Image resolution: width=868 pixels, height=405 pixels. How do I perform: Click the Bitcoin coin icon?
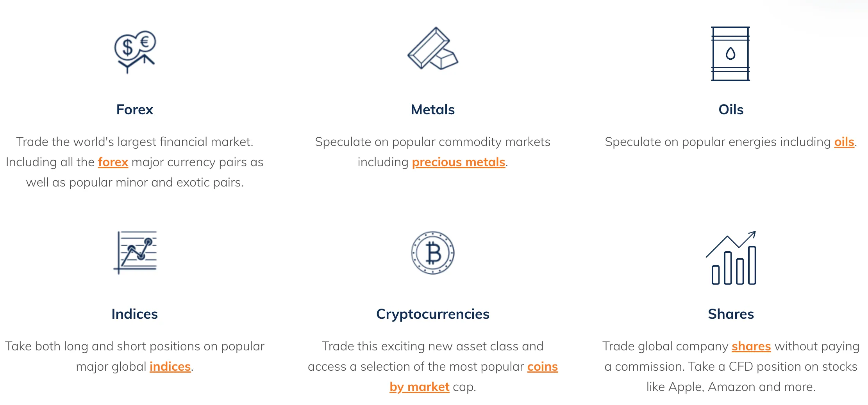click(x=432, y=252)
